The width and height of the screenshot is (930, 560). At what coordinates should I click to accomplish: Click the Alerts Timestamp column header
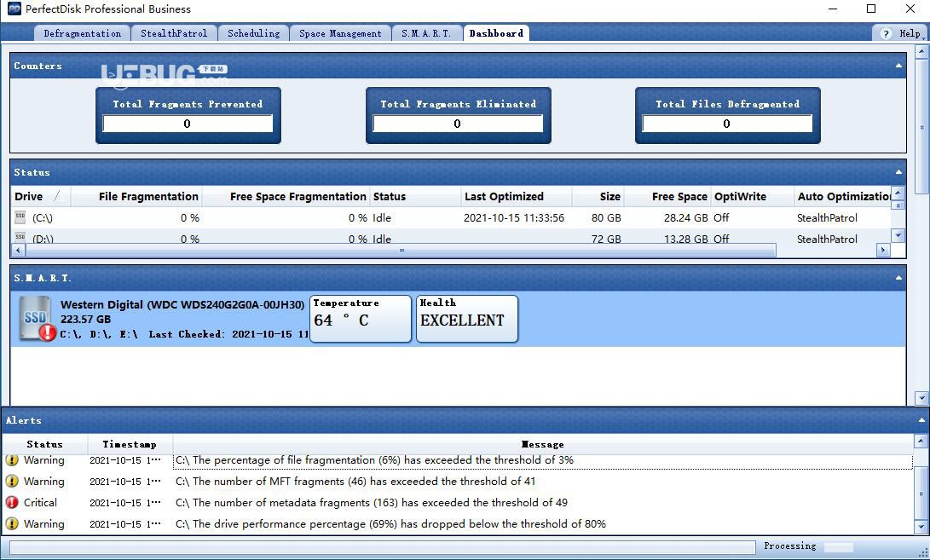coord(130,444)
